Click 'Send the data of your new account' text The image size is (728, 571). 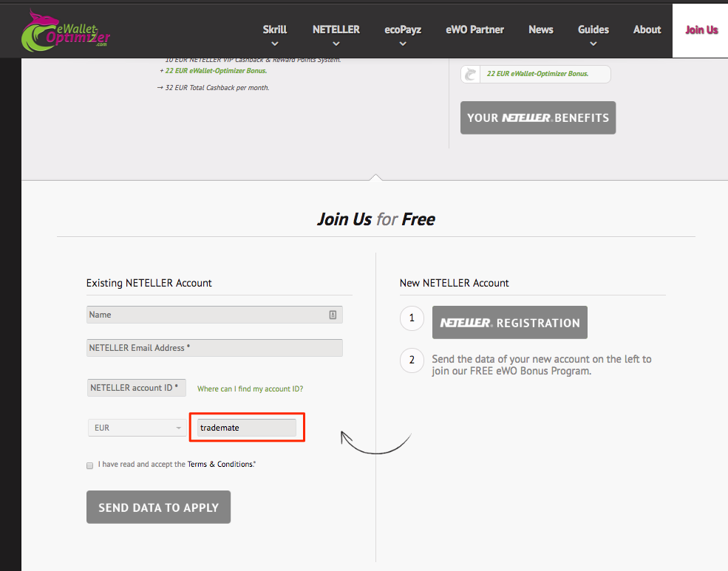tap(541, 365)
